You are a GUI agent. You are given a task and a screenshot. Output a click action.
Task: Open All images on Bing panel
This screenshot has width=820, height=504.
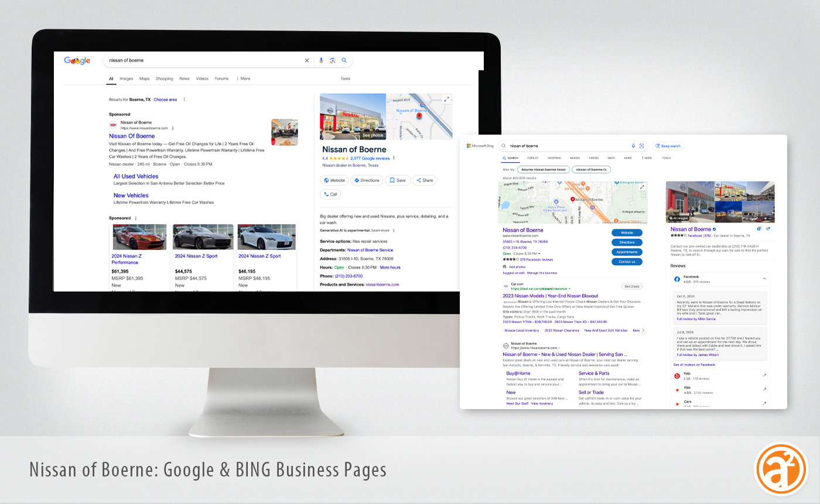point(679,218)
